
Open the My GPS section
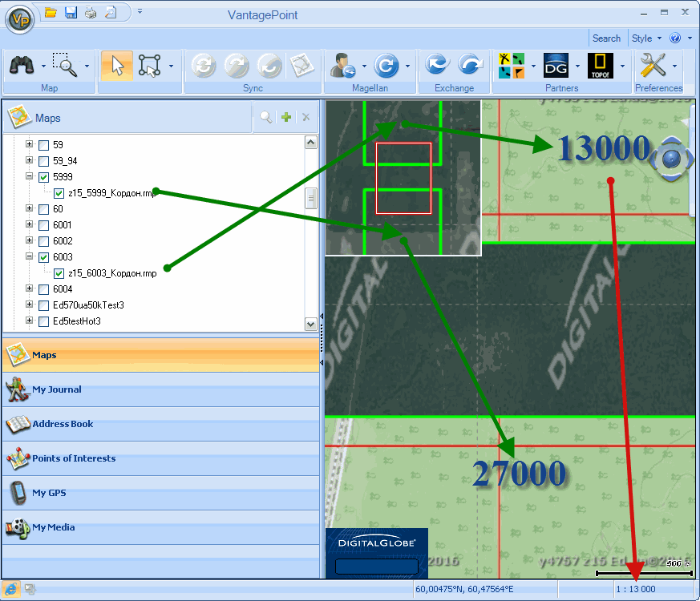tap(49, 493)
